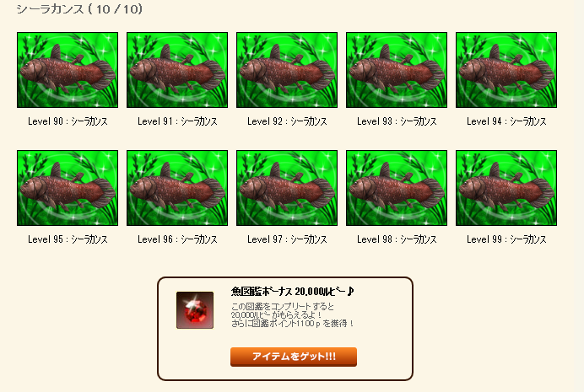This screenshot has width=584, height=392.
Task: Select the Level 94 coelacanth fish image
Action: (x=506, y=70)
